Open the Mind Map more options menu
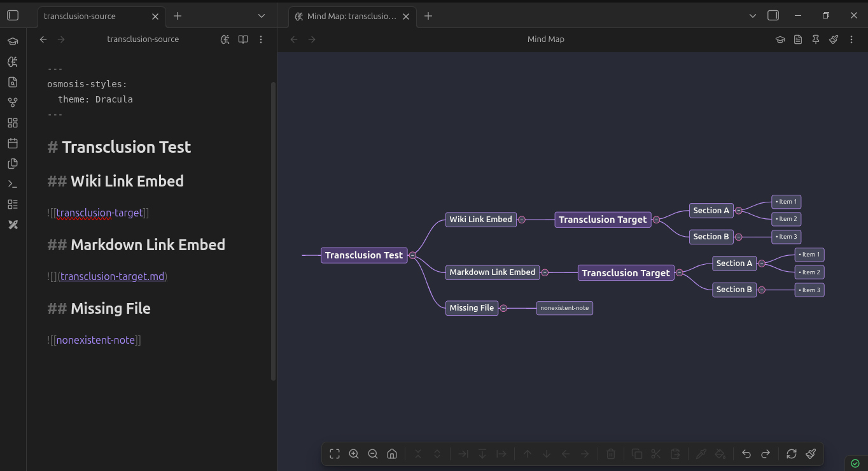 [851, 39]
